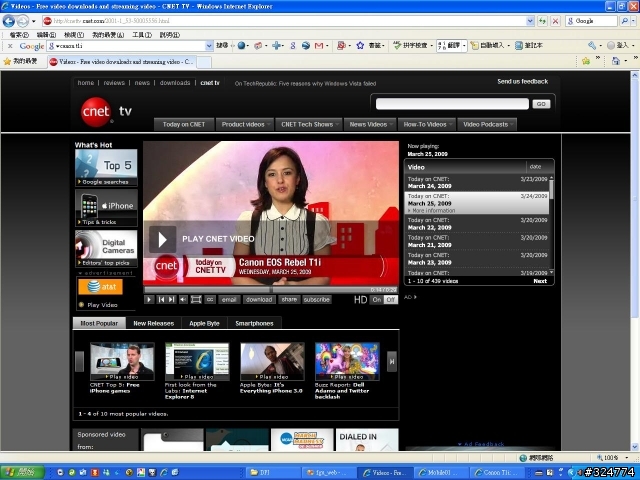Switch to the New Releases tab

point(154,323)
